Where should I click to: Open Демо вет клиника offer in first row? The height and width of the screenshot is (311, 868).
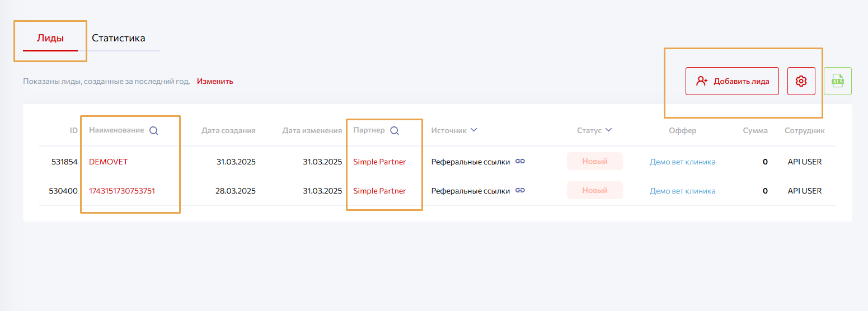click(x=682, y=162)
